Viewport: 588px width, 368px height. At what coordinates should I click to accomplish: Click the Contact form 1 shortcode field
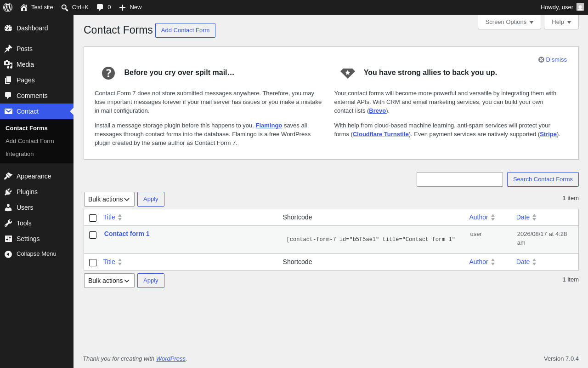coord(371,239)
